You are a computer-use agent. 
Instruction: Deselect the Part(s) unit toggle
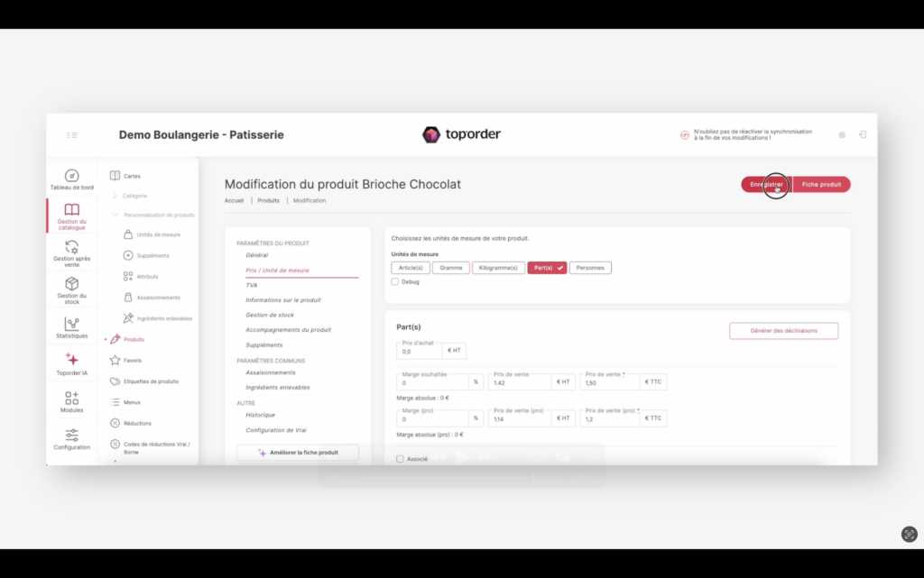(547, 268)
